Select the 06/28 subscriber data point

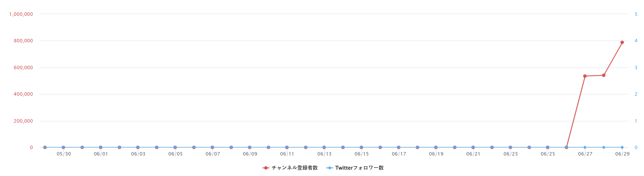tap(603, 75)
